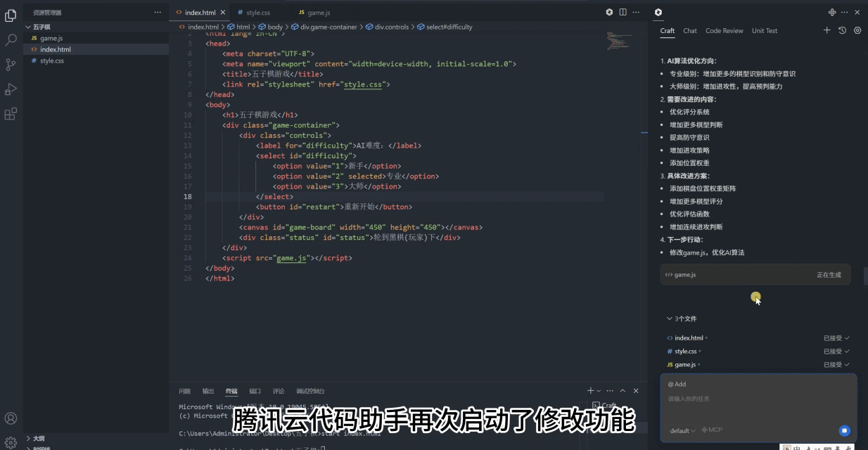Viewport: 868px width, 450px height.
Task: Add new terminal with plus icon
Action: (x=591, y=390)
